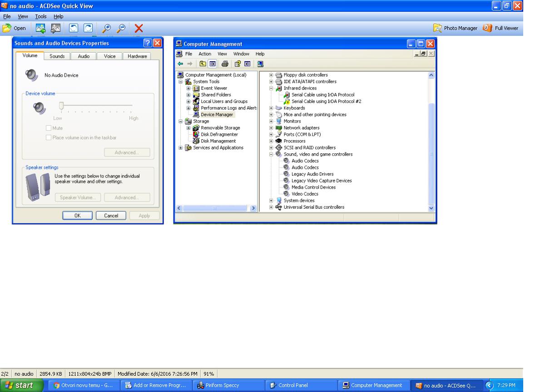The height and width of the screenshot is (392, 550).
Task: Expand IDE ATA/ATAPI controllers
Action: tap(272, 82)
